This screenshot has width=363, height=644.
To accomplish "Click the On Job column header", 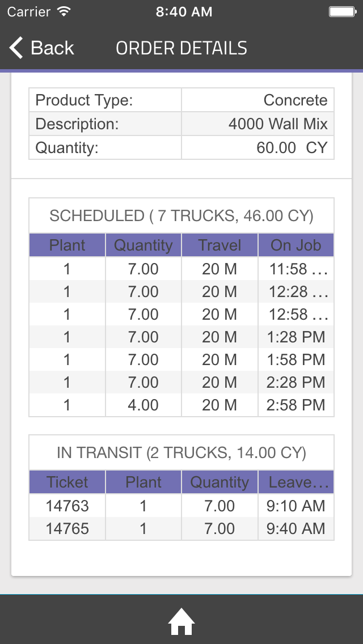I will (296, 245).
